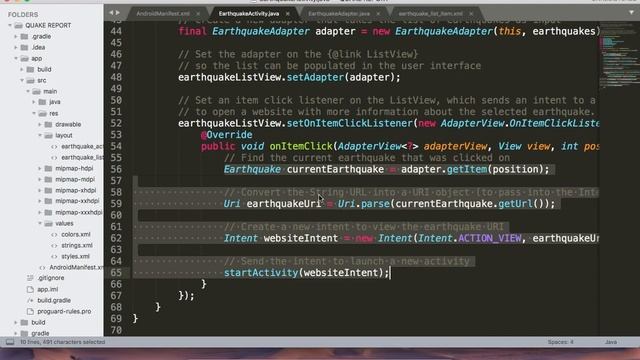This screenshot has height=360, width=640.
Task: Click line number 66 in gutter
Action: [116, 284]
